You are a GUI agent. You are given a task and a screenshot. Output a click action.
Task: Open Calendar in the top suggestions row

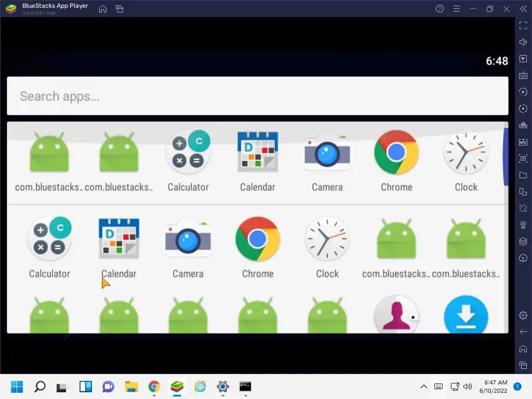pyautogui.click(x=258, y=161)
